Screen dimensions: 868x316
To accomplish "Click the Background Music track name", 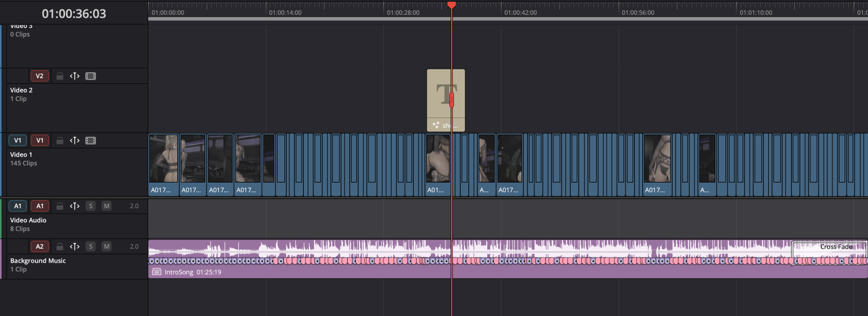I will tap(38, 261).
